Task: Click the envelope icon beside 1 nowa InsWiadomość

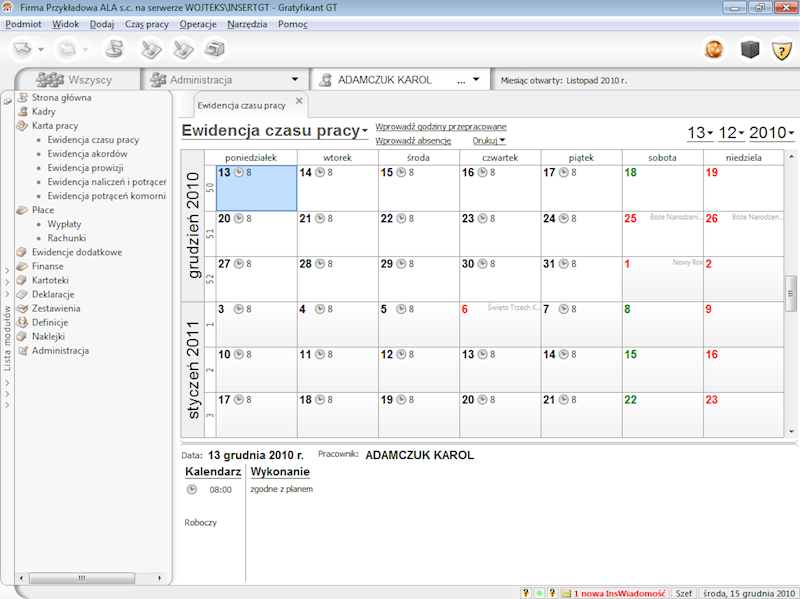Action: (x=566, y=592)
